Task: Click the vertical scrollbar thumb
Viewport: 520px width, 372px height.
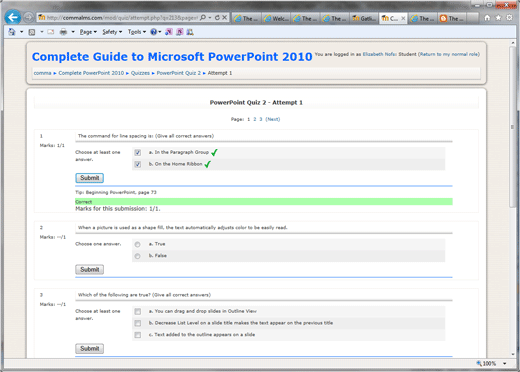Action: click(513, 127)
